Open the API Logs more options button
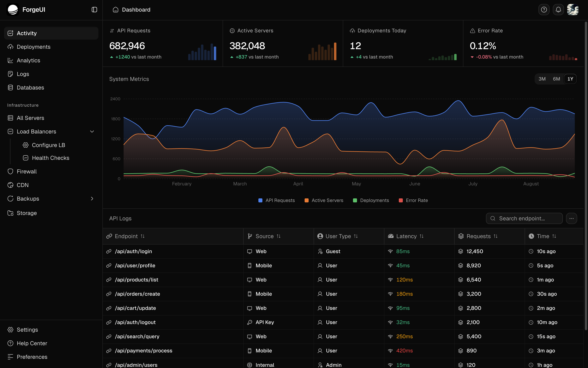This screenshot has height=368, width=588. (571, 218)
